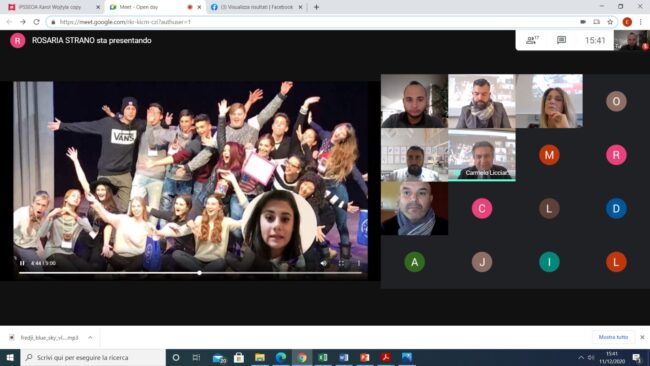650x366 pixels.
Task: Open Chrome's three-dot menu
Action: tap(641, 22)
